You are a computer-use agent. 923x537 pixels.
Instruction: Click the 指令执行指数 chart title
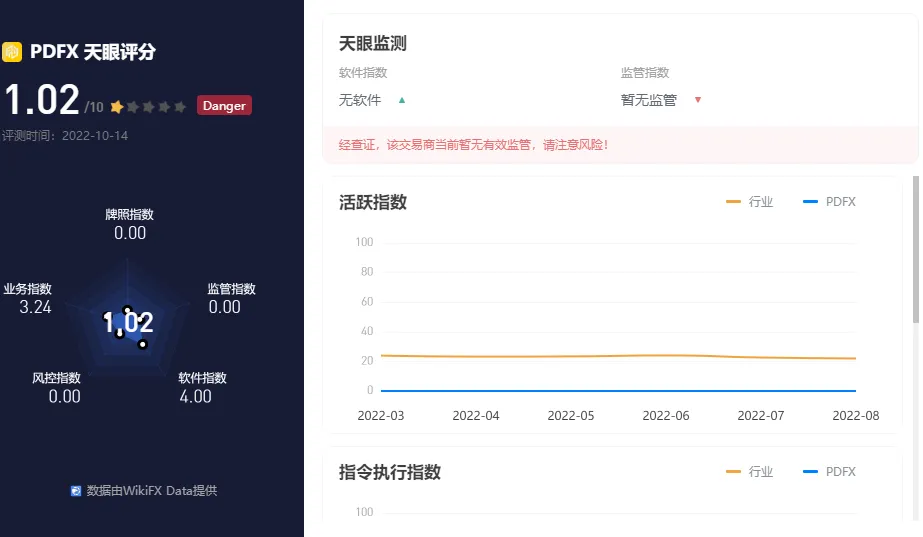[390, 472]
